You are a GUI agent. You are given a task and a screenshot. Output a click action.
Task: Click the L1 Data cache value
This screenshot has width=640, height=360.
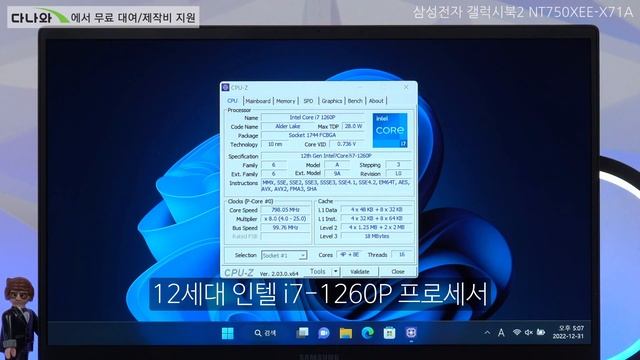tap(376, 210)
